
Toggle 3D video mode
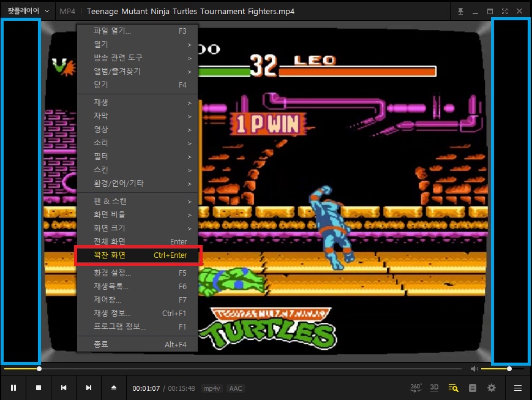point(434,388)
